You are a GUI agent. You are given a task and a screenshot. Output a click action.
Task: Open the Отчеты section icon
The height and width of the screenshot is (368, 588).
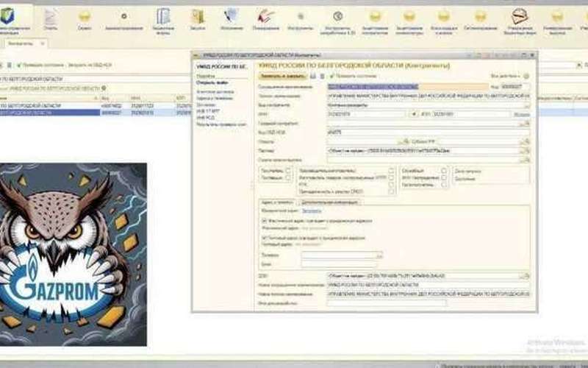pyautogui.click(x=50, y=20)
